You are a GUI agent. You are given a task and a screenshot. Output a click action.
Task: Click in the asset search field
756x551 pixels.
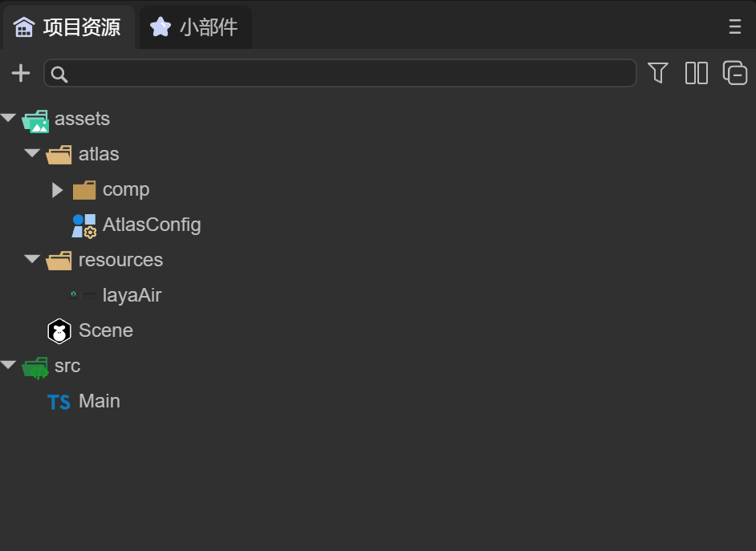(x=345, y=74)
